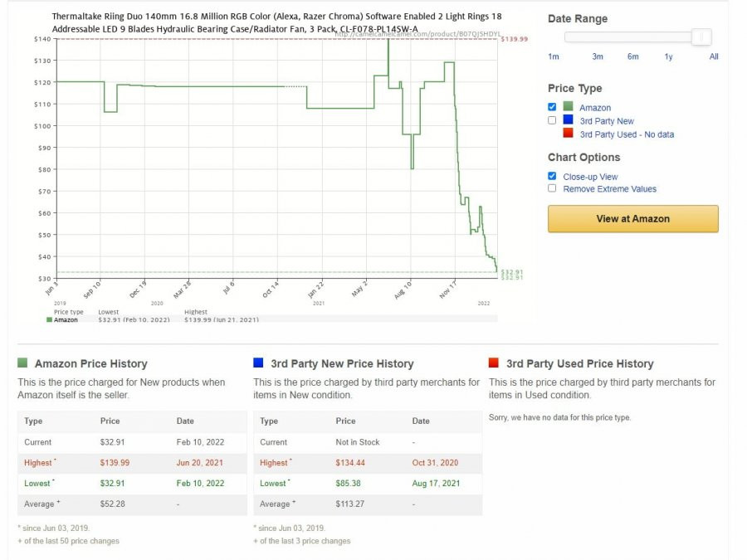This screenshot has height=560, width=747.
Task: Click the blue square beside 3rd Party New Price History
Action: [x=258, y=363]
